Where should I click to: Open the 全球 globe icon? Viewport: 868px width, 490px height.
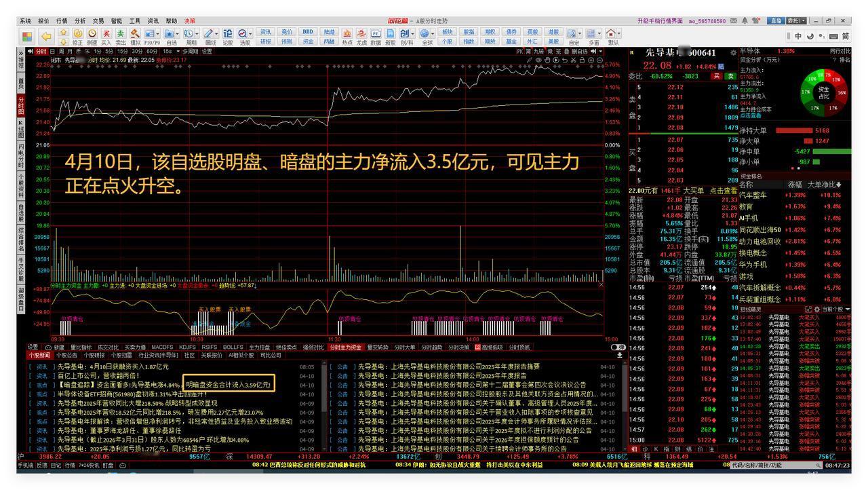(424, 33)
